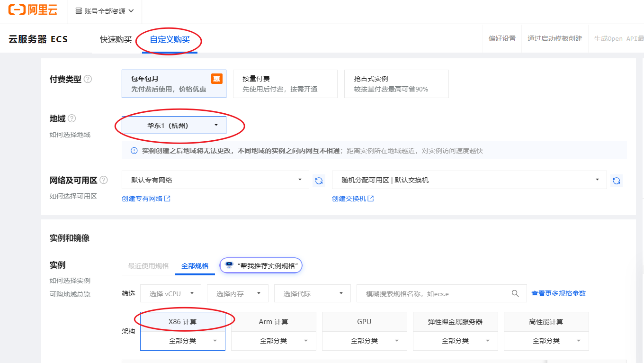Open 如何选择可用区 help link
Viewport: 644px width, 363px height.
point(73,196)
